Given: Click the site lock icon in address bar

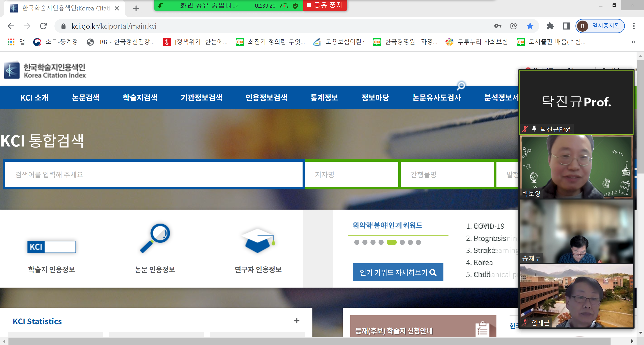Looking at the screenshot, I should (63, 26).
